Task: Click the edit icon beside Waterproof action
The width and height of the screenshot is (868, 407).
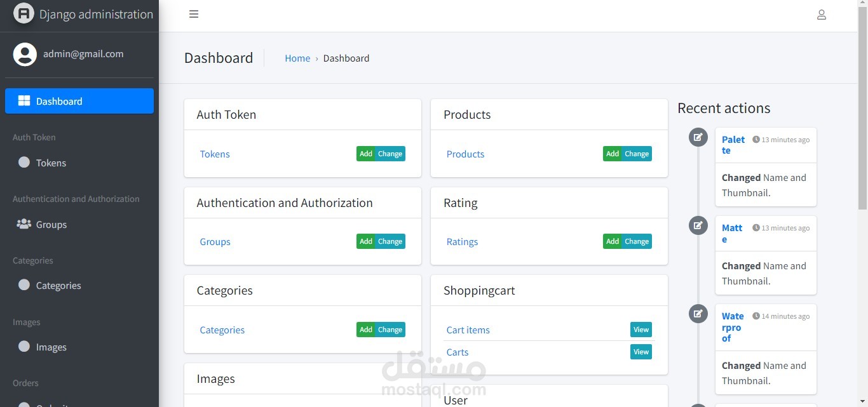Action: (x=698, y=314)
